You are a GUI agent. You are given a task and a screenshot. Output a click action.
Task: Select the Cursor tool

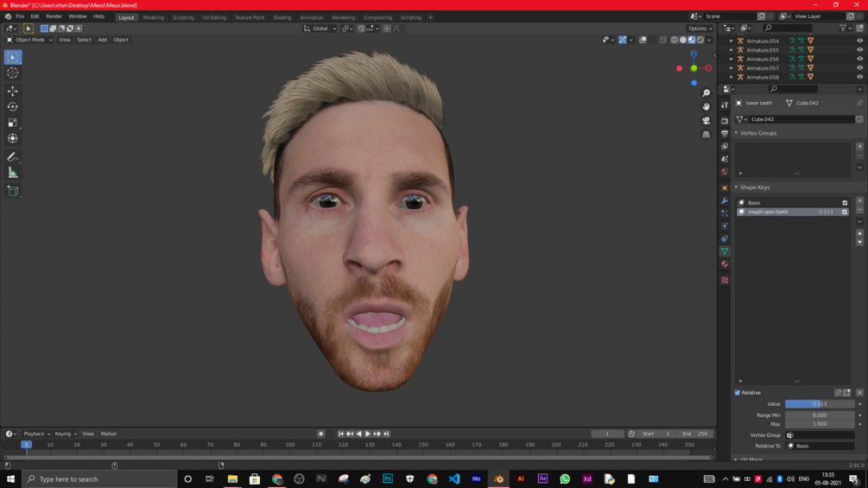pos(13,73)
